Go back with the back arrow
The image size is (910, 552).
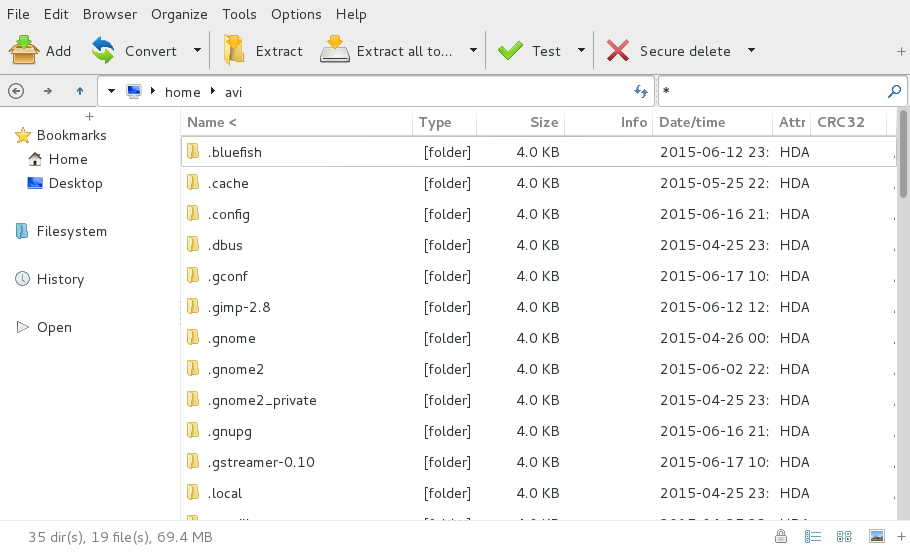(x=16, y=91)
